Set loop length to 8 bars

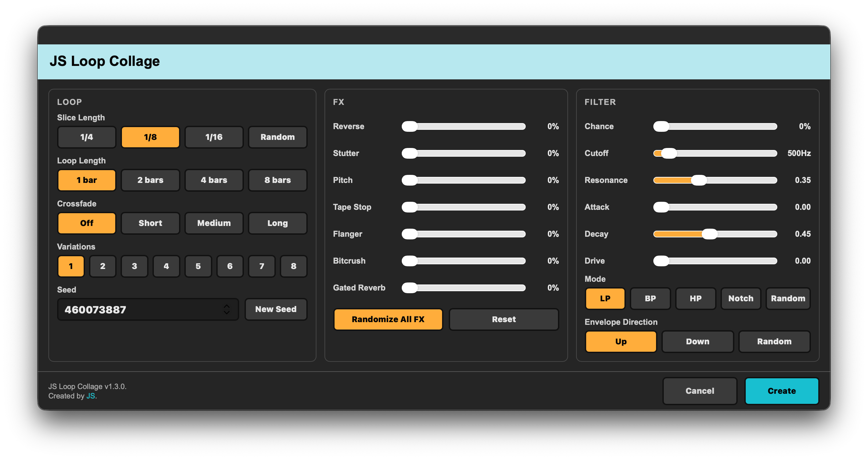pyautogui.click(x=278, y=180)
